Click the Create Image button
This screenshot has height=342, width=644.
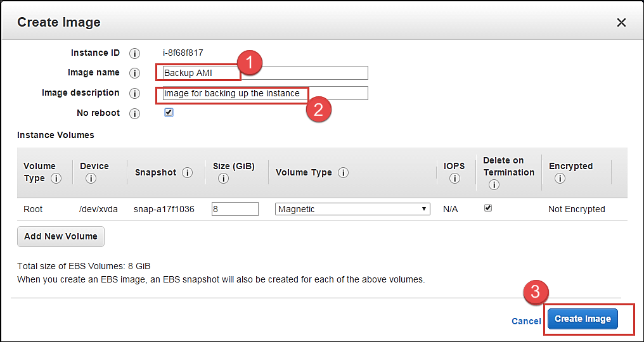click(583, 319)
